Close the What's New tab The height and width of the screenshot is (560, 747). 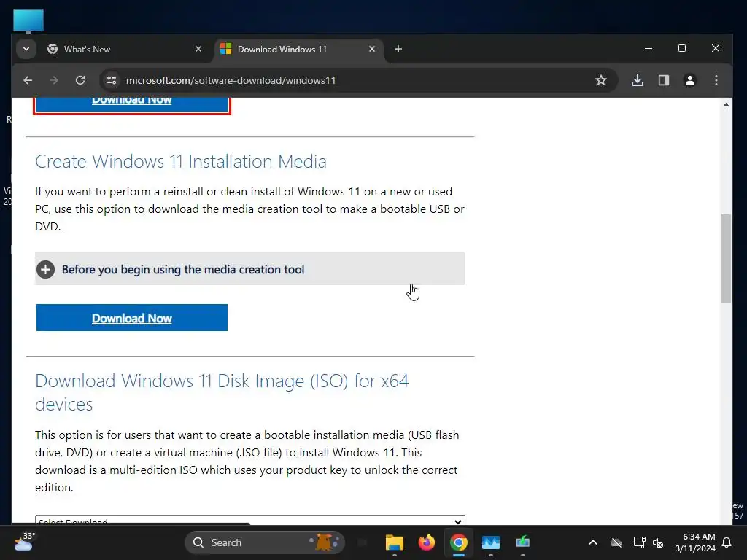[x=198, y=49]
